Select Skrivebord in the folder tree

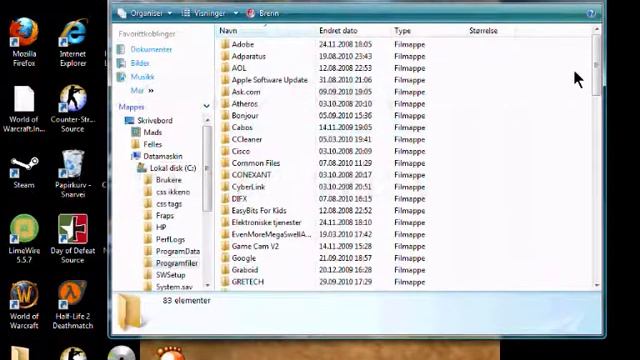click(155, 120)
